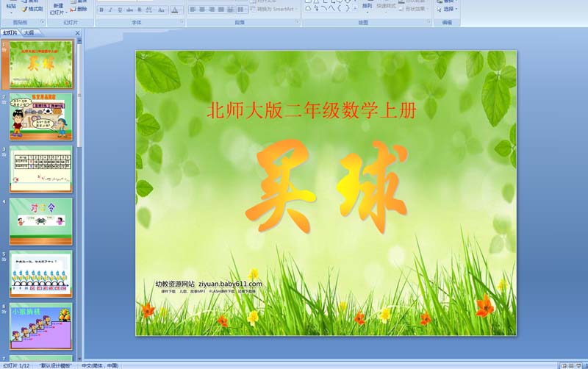Select slide 5 thumbnail with tents
588x369 pixels.
41,274
